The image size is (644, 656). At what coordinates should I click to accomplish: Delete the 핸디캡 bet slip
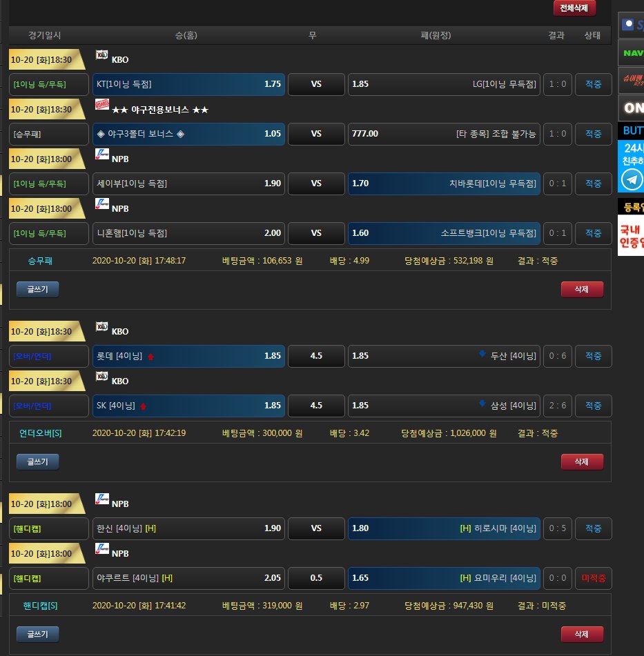pos(582,634)
